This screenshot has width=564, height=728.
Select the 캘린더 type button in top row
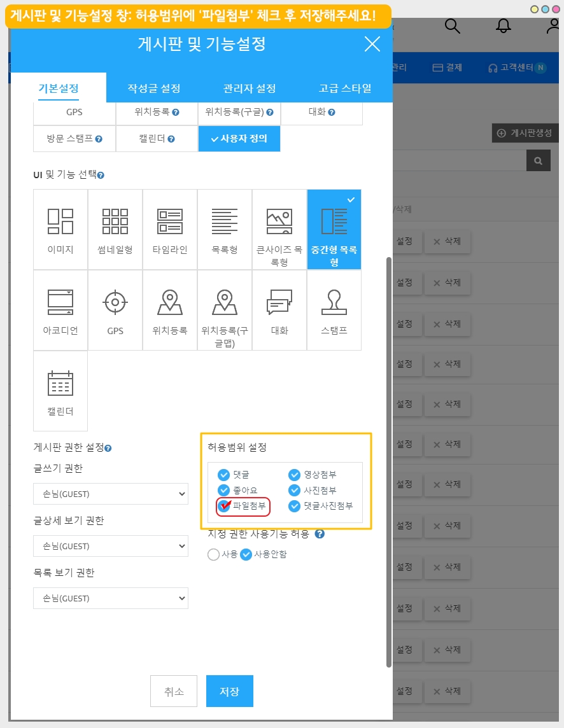(x=157, y=139)
